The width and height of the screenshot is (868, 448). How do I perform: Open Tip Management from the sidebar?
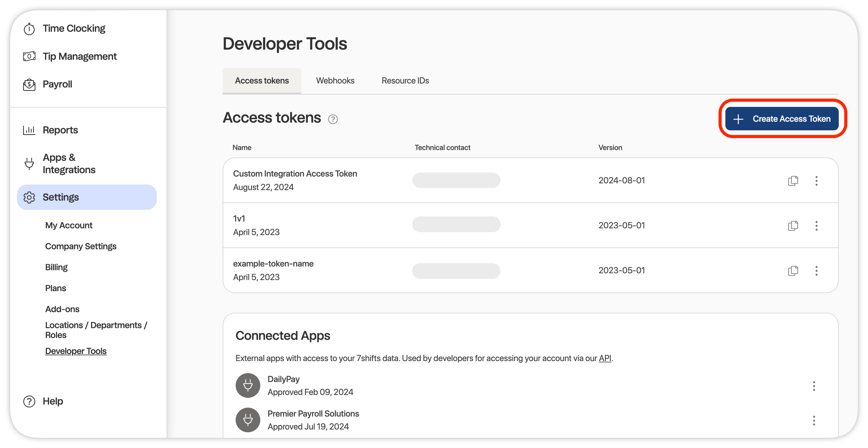pos(79,56)
